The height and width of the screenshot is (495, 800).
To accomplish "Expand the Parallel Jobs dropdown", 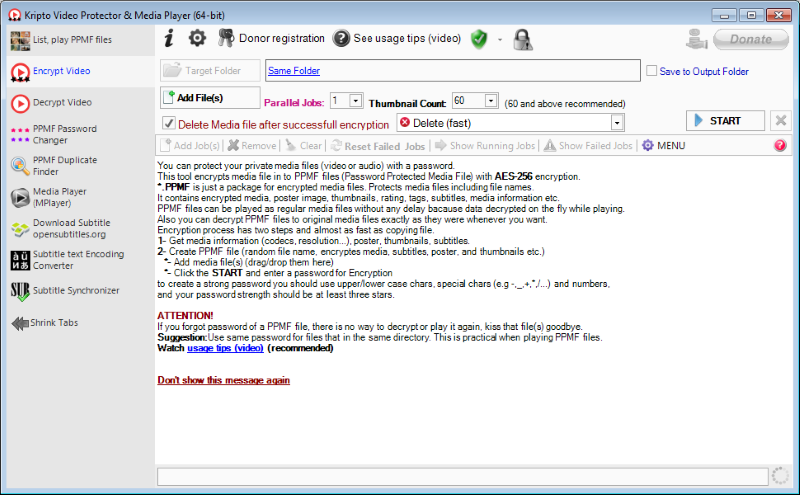I will coord(356,101).
